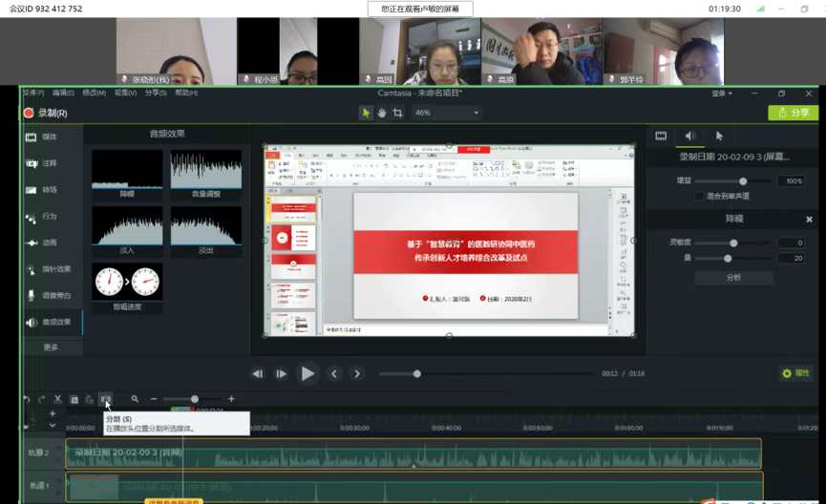Open the 注释 annotations sidebar tab
Image resolution: width=826 pixels, height=504 pixels.
[53, 163]
